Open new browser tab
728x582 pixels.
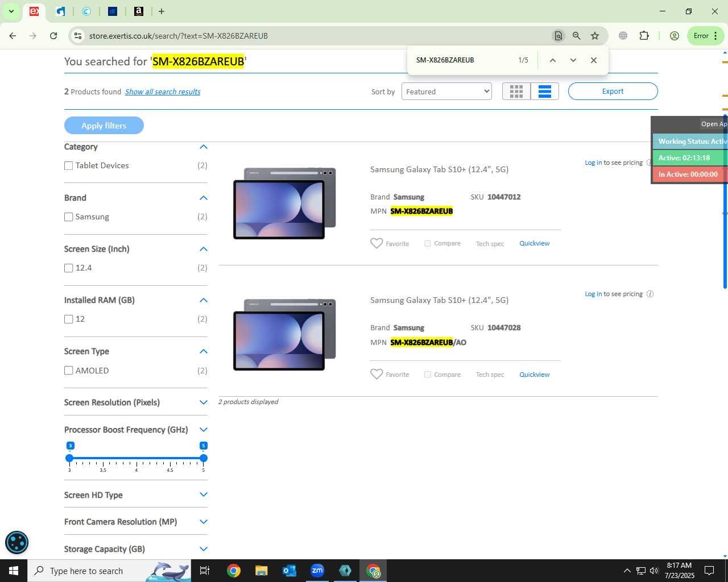tap(162, 11)
